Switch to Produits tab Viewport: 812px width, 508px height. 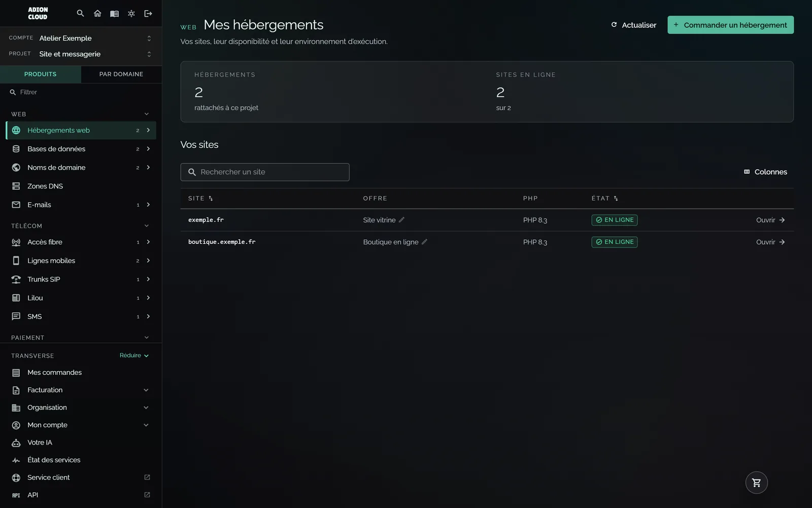click(41, 74)
